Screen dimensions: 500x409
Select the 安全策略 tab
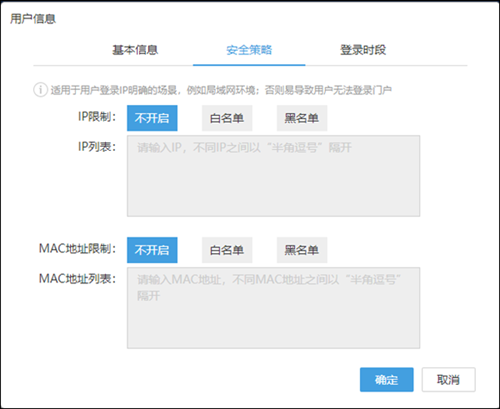[x=249, y=50]
